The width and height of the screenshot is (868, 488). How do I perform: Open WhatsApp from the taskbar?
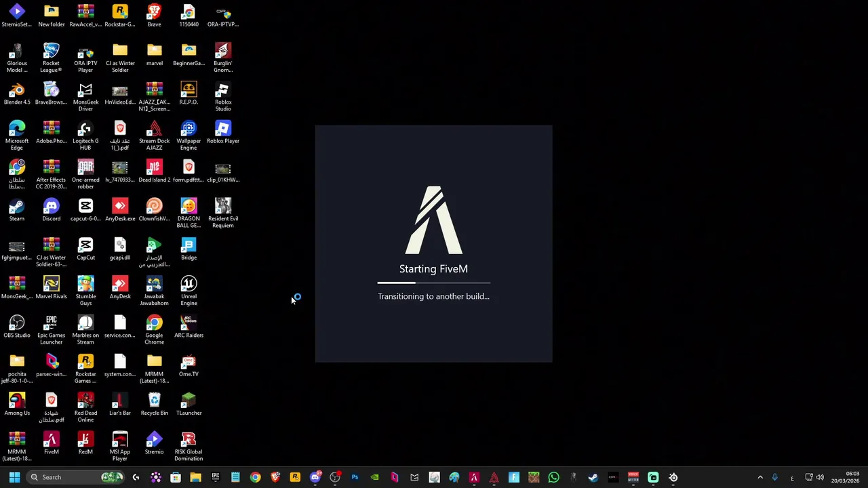[553, 477]
